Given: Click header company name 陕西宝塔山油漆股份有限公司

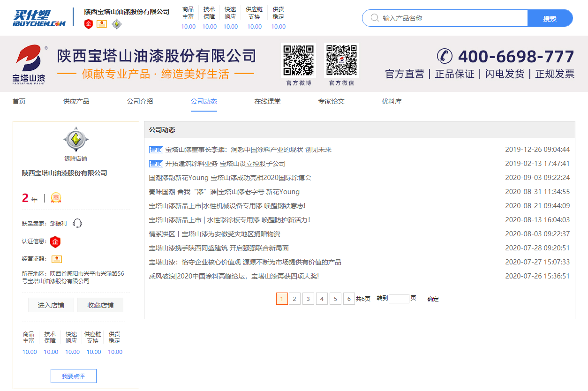Looking at the screenshot, I should point(127,12).
